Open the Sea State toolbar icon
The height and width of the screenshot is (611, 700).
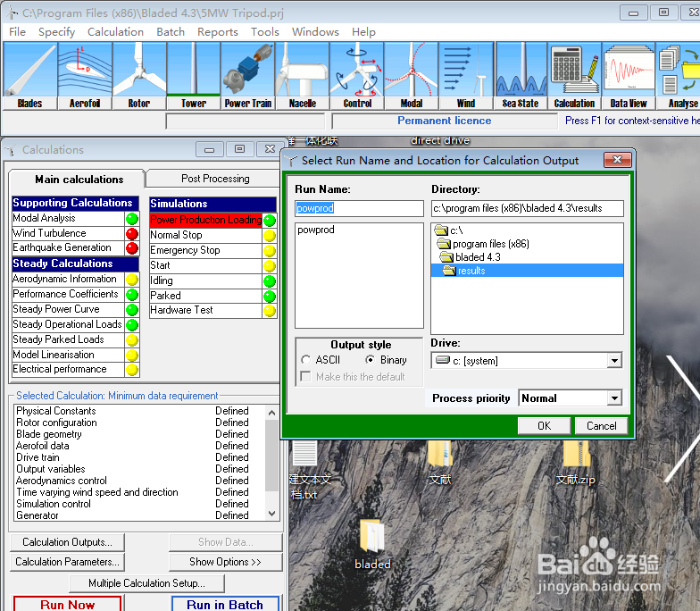(x=520, y=76)
